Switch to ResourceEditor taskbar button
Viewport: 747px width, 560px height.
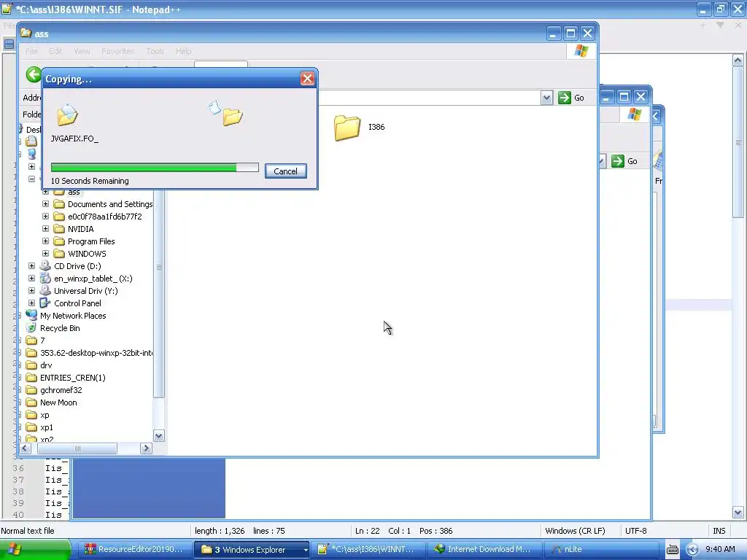coord(134,549)
